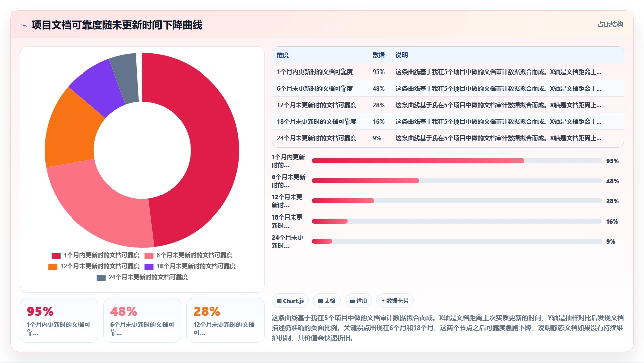Click the 9% progress bar
644x363 pixels.
tap(457, 241)
